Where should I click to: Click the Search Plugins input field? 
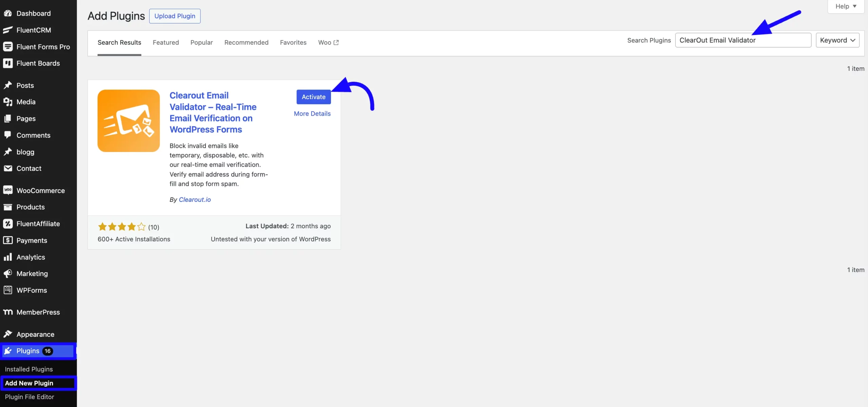pos(743,40)
